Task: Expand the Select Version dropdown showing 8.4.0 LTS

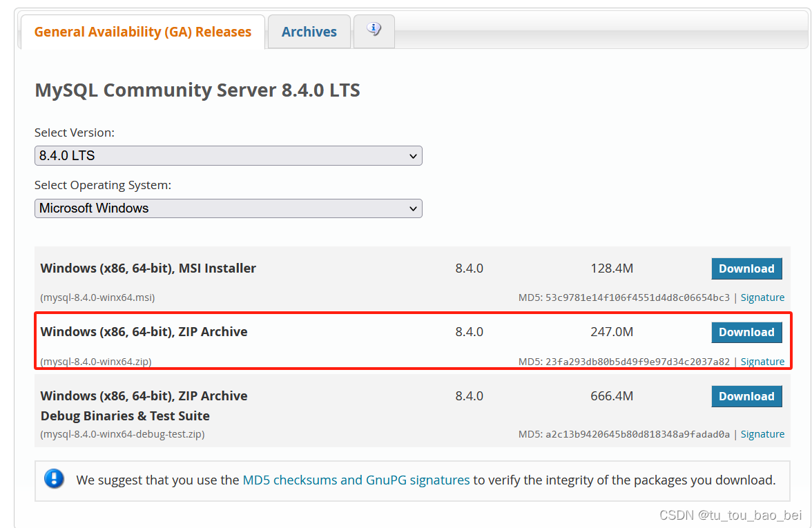Action: coord(229,156)
